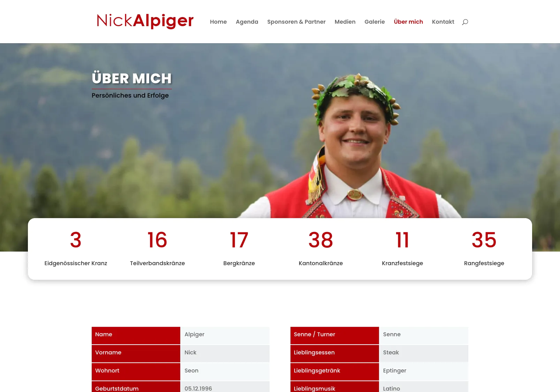Click the NickAlpiger logo
Screen dimensions: 560x392
[x=145, y=21]
